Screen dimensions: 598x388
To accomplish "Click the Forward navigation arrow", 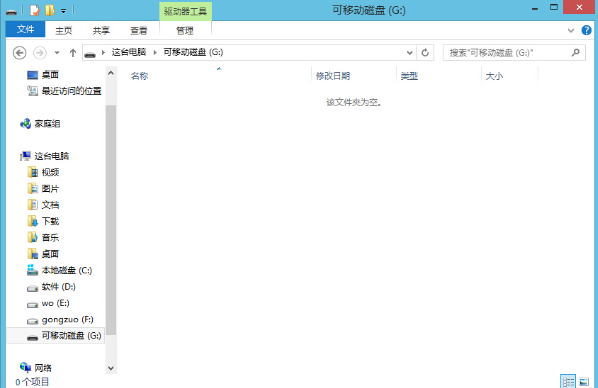I will [40, 53].
